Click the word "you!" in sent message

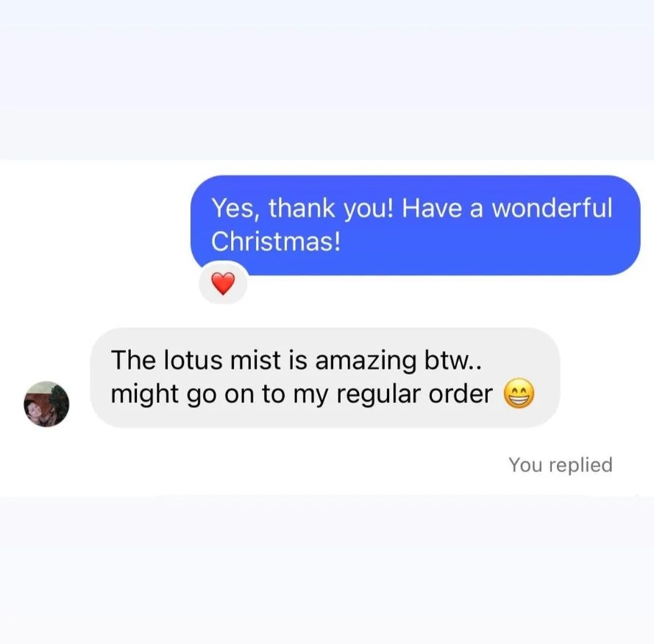click(369, 210)
